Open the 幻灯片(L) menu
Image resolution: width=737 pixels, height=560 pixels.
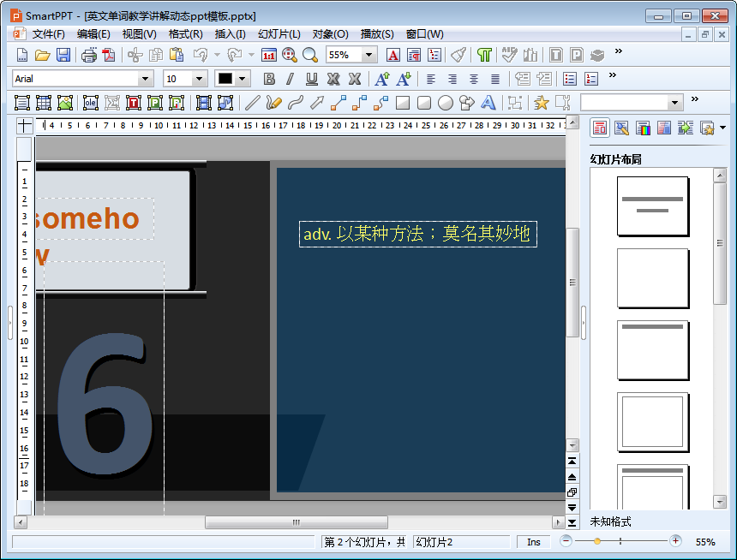point(279,34)
